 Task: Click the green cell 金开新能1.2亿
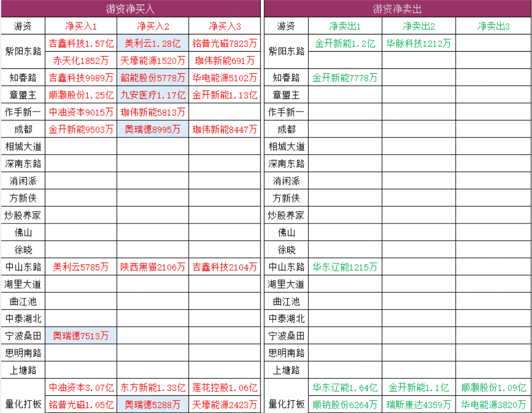(x=345, y=43)
